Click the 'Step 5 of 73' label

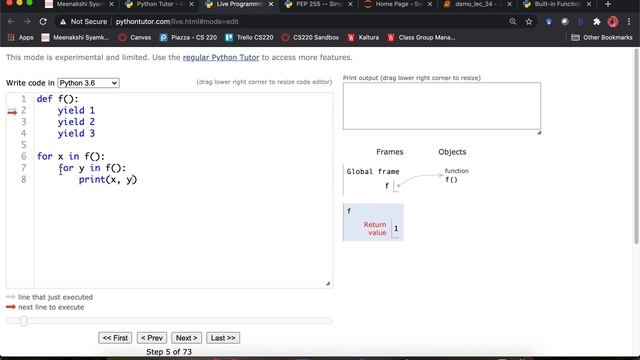(x=169, y=352)
